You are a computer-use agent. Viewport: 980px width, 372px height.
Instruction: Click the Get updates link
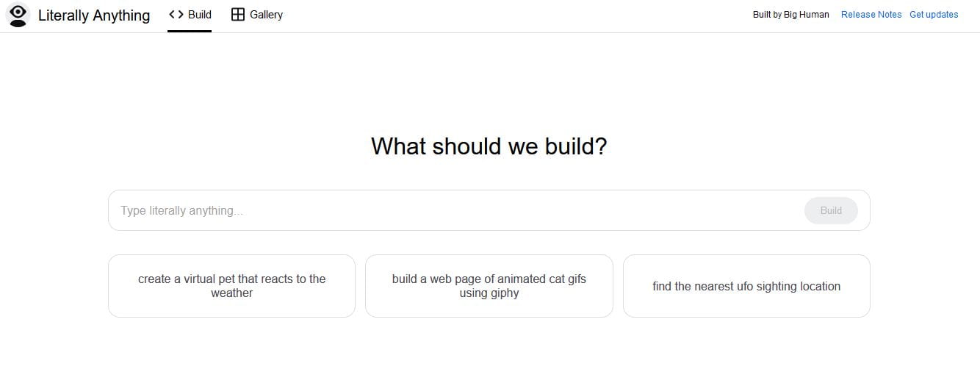[934, 15]
